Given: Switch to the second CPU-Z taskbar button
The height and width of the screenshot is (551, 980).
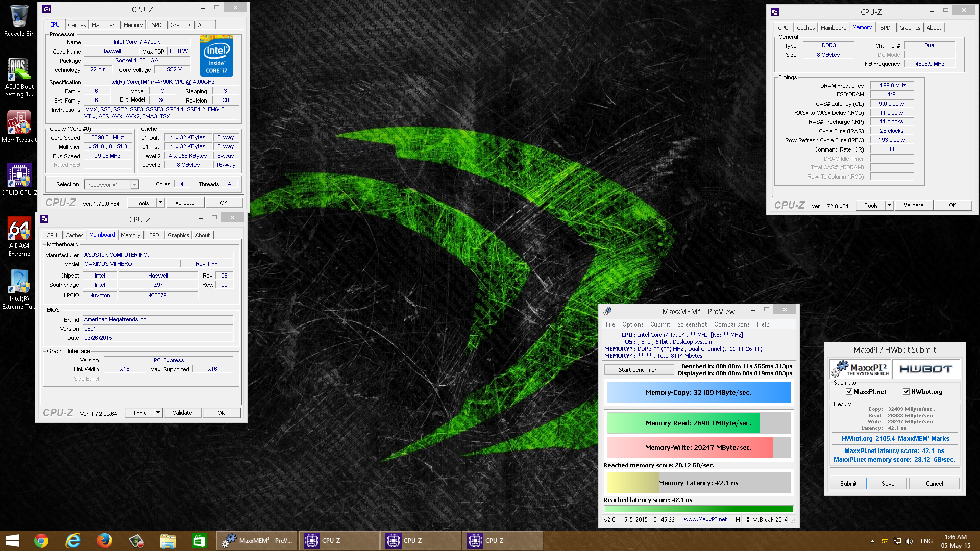Looking at the screenshot, I should click(x=421, y=541).
